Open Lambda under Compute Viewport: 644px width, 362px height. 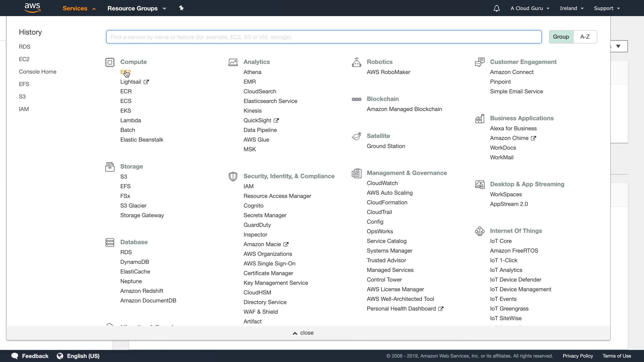click(x=130, y=120)
